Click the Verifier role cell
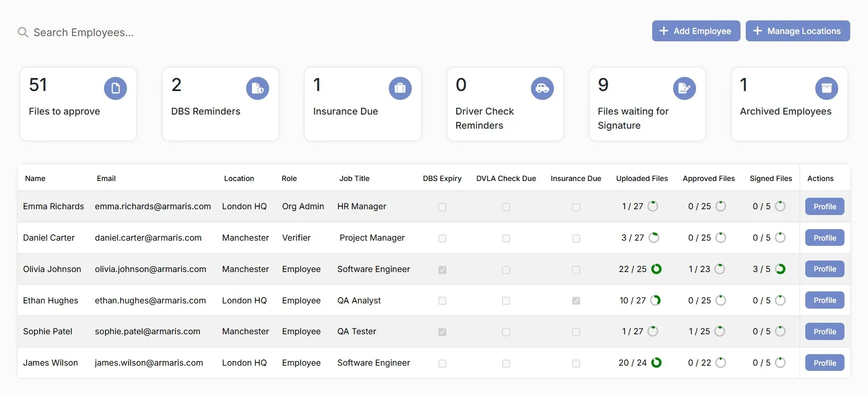This screenshot has height=396, width=868. (x=296, y=237)
